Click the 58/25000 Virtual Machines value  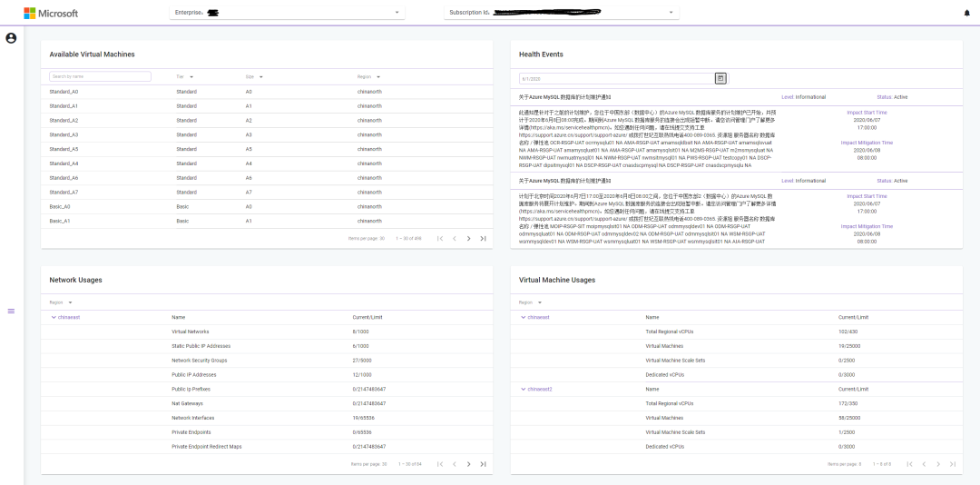(x=849, y=418)
